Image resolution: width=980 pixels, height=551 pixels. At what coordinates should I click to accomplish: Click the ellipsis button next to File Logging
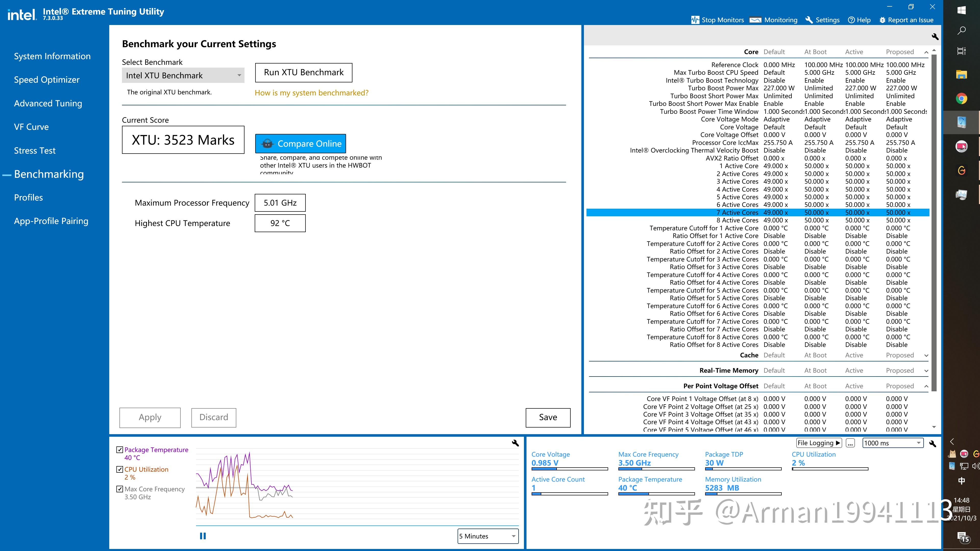point(850,443)
